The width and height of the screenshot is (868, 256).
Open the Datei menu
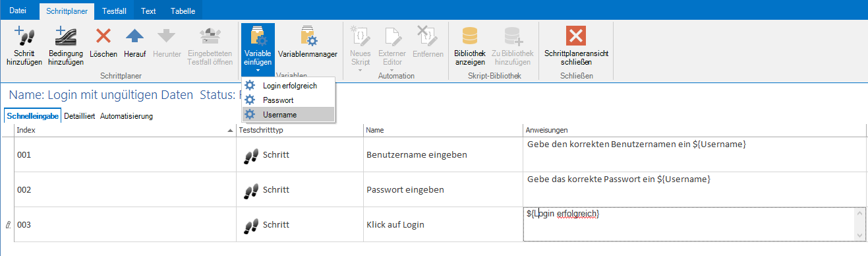pyautogui.click(x=18, y=11)
